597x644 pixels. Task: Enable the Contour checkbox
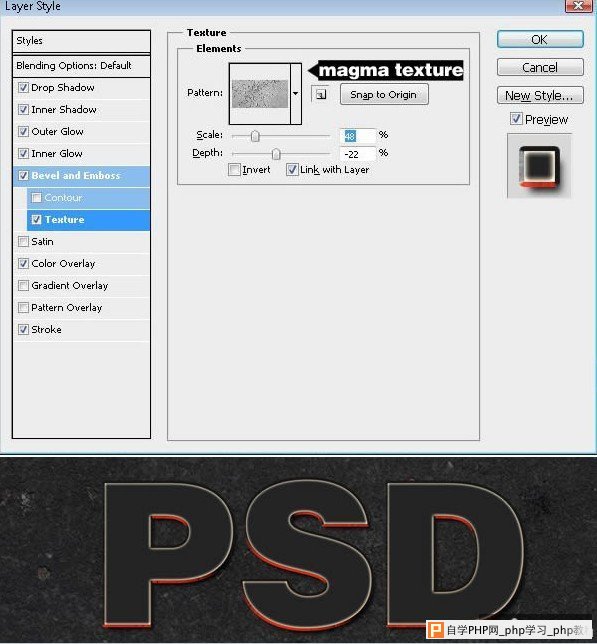click(x=37, y=198)
